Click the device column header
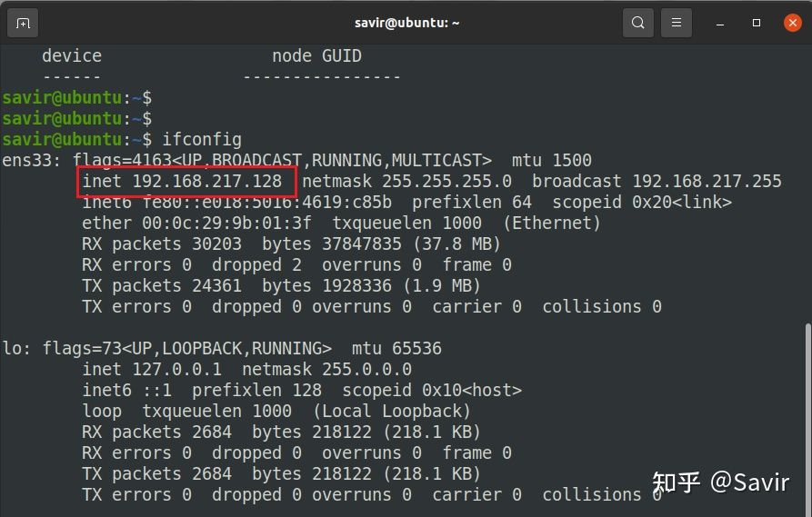 tap(72, 56)
